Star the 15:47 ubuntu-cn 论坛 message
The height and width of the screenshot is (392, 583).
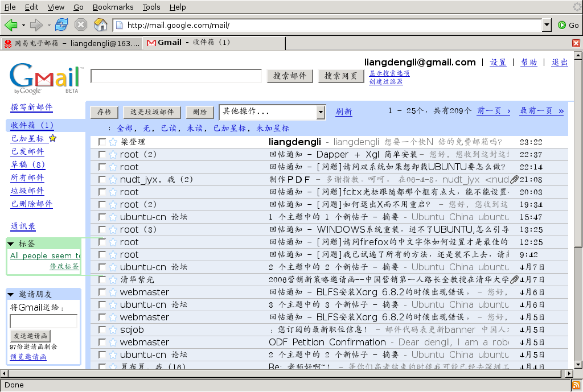click(x=113, y=217)
